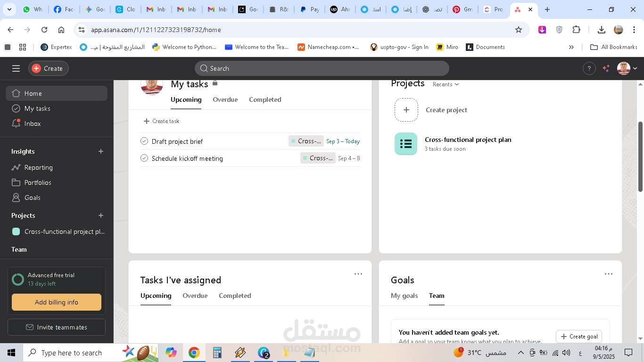Click the address bar URL
The image size is (644, 362).
pos(156,30)
